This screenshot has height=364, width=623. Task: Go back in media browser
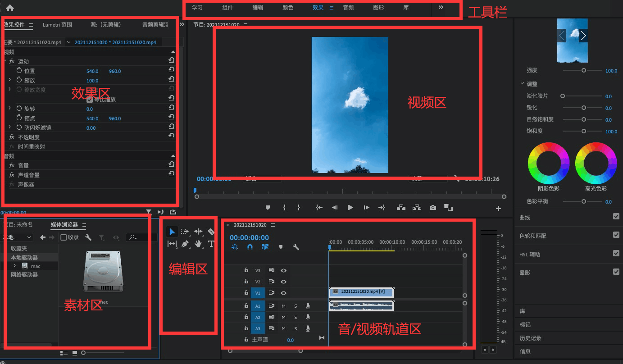(43, 237)
